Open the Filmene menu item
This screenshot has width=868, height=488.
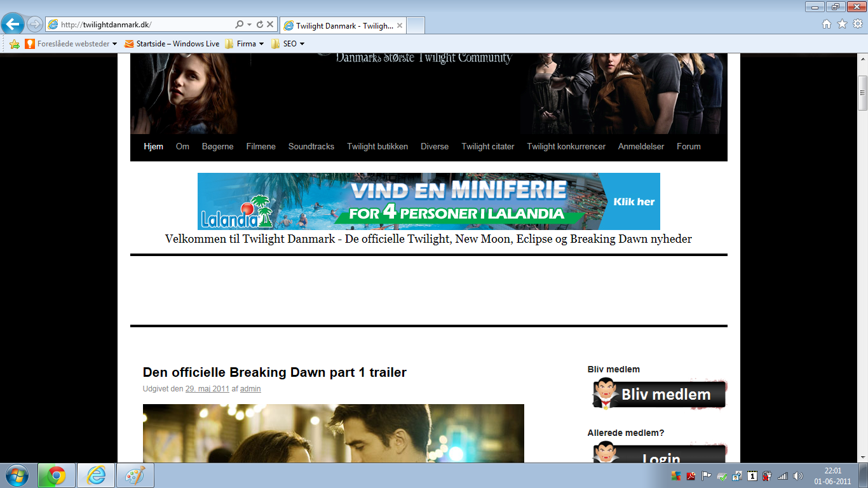(x=261, y=146)
